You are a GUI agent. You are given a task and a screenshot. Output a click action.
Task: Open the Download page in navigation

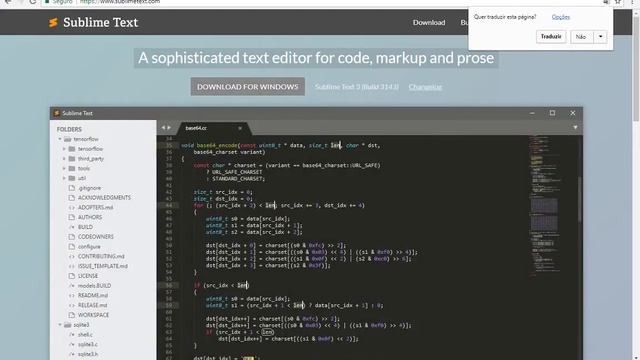tap(429, 22)
